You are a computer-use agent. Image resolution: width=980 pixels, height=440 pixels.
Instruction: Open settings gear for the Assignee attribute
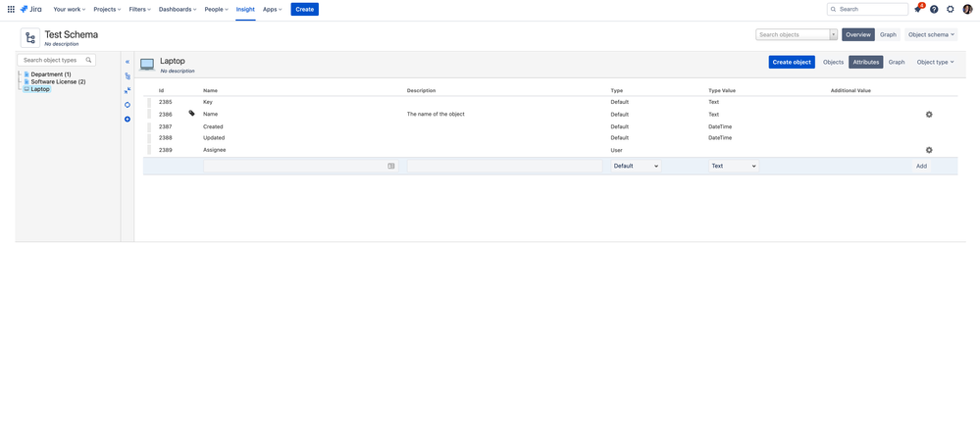point(929,150)
